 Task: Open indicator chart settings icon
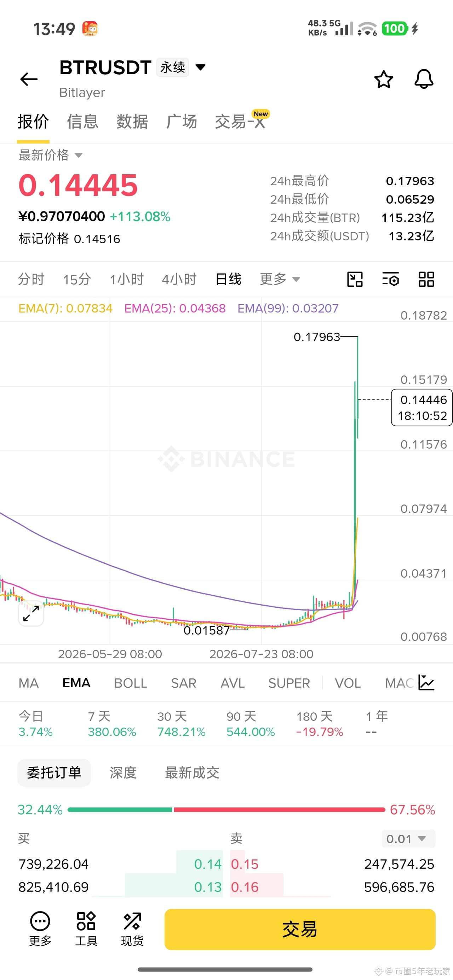426,682
